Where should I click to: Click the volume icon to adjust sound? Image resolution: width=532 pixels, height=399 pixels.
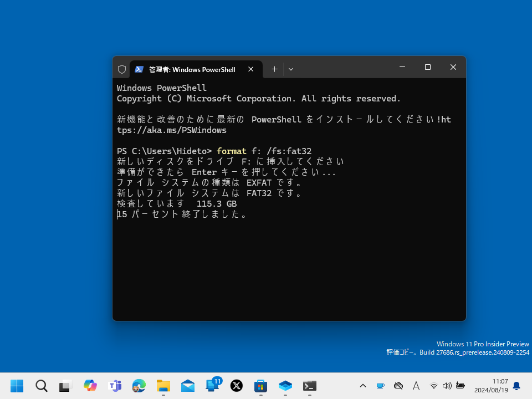tap(447, 386)
